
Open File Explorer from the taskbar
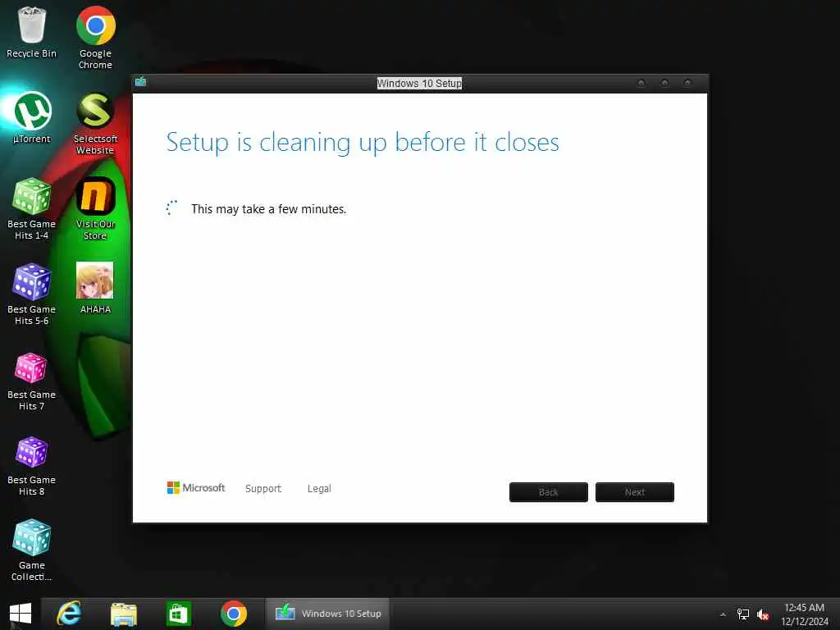[124, 614]
